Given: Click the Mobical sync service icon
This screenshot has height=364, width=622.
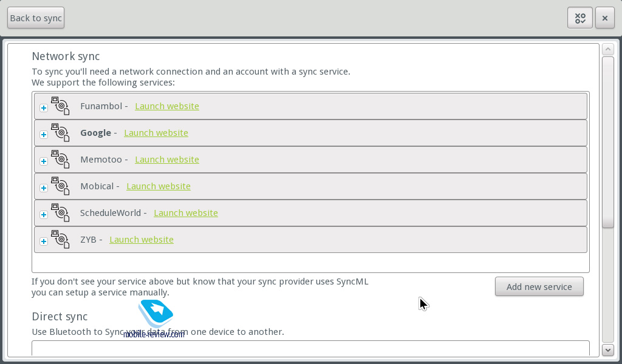Looking at the screenshot, I should coord(60,186).
